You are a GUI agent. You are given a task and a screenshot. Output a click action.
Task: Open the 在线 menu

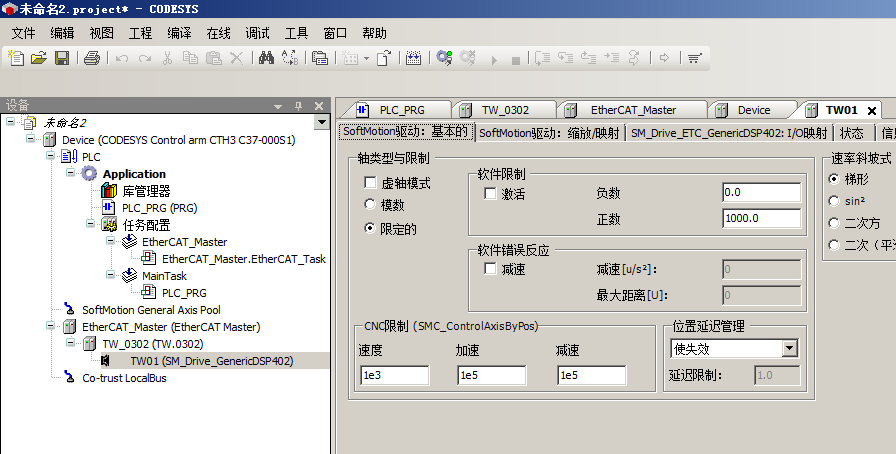click(x=218, y=33)
